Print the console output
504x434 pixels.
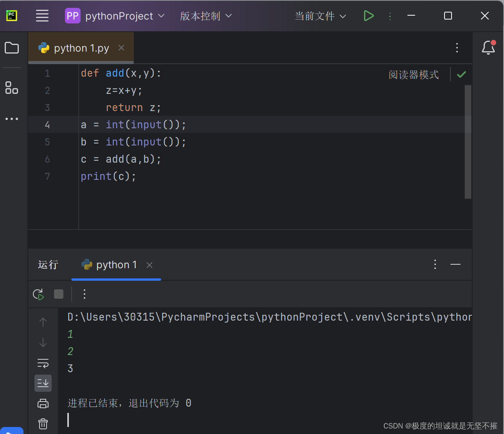43,403
